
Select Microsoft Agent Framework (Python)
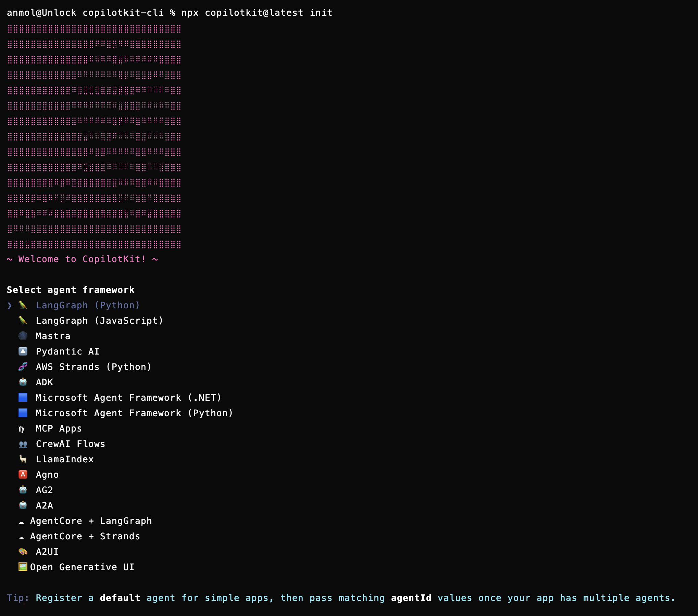134,413
